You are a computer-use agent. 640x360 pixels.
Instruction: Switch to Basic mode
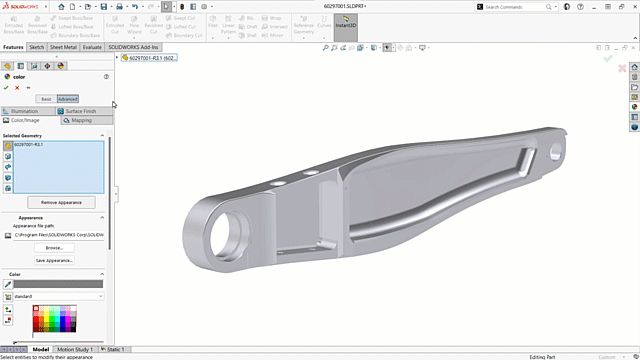click(46, 99)
